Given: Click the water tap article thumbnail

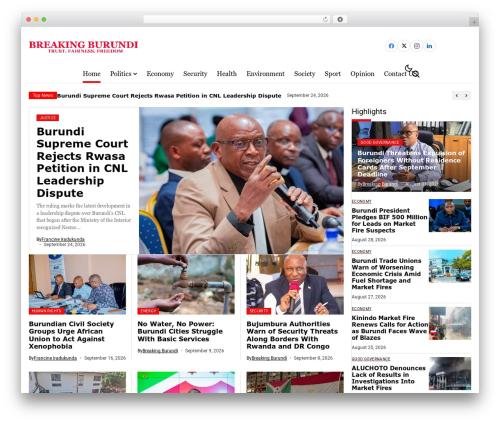Looking at the screenshot, I should click(186, 284).
